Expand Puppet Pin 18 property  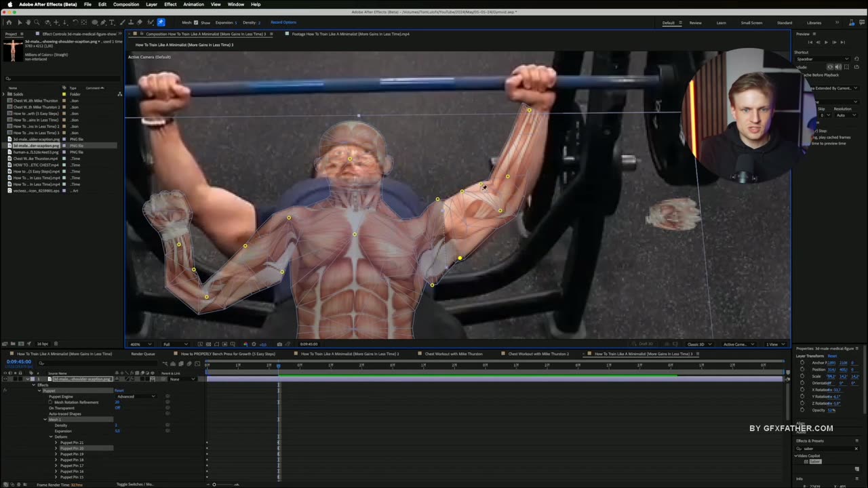coord(56,460)
